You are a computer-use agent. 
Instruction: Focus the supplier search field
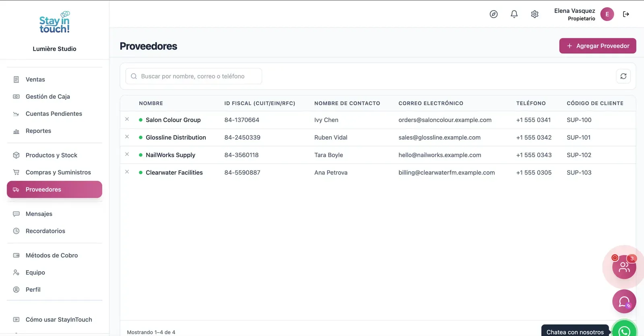click(x=194, y=76)
